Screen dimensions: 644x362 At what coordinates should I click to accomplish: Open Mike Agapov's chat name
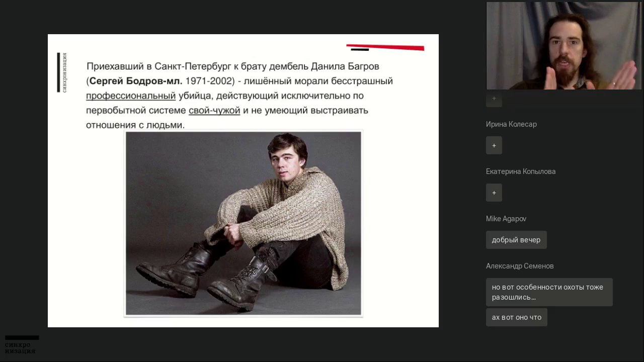[x=506, y=219]
